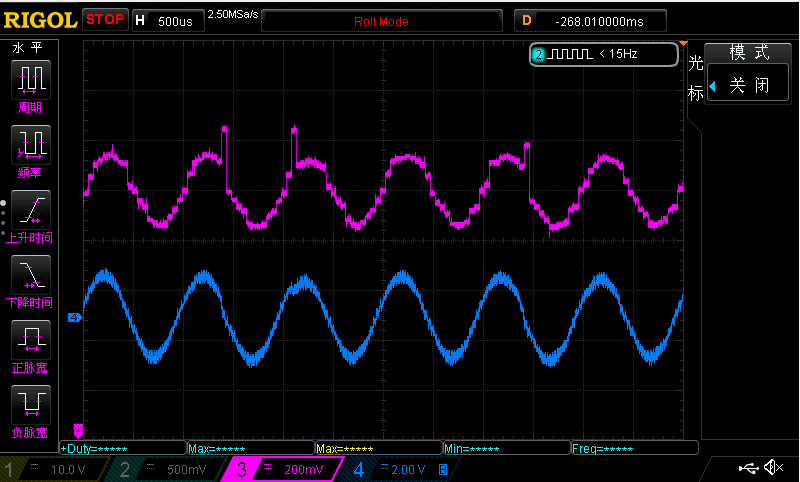This screenshot has height=482, width=800.
Task: Click the Min measurement readout
Action: click(507, 448)
